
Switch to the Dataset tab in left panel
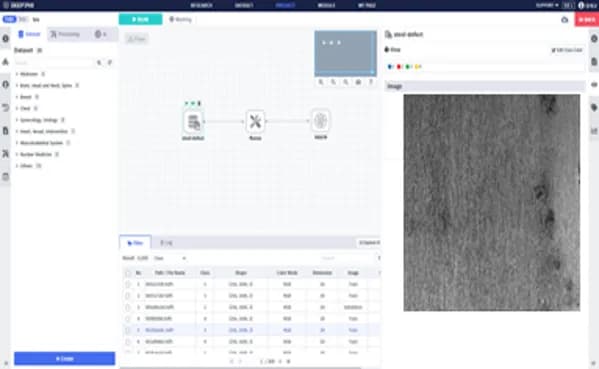29,34
